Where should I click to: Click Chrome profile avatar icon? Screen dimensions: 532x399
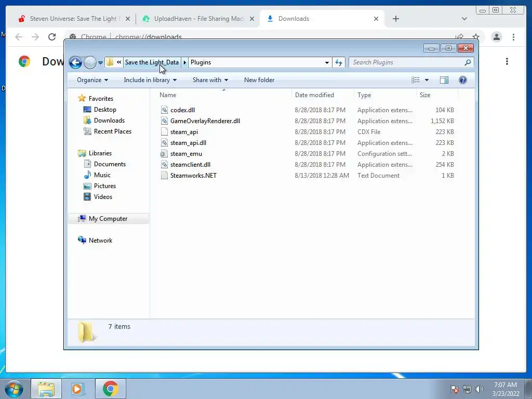[x=496, y=37]
